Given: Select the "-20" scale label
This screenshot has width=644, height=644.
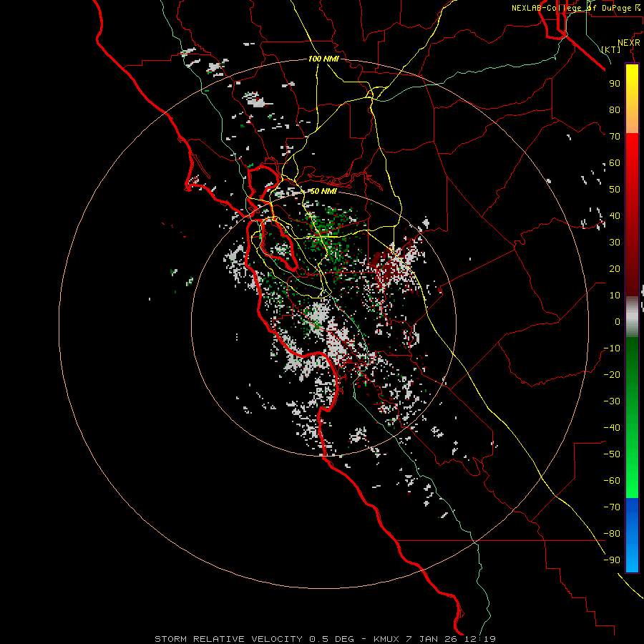Looking at the screenshot, I should (612, 374).
